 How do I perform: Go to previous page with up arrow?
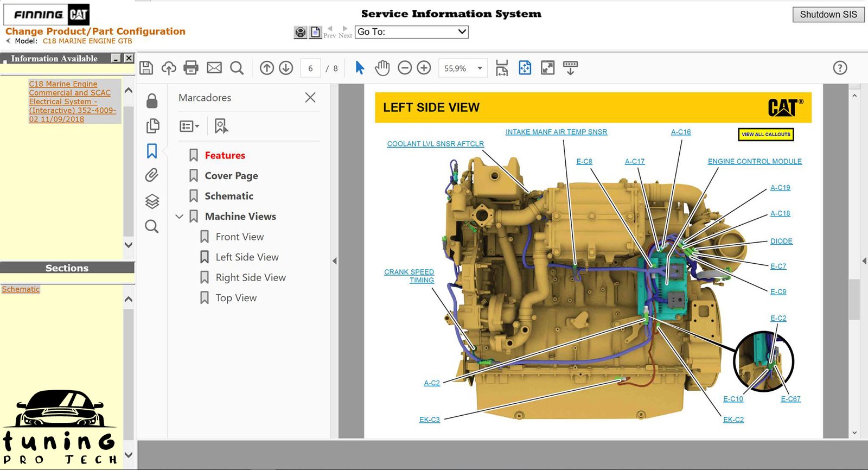point(266,68)
